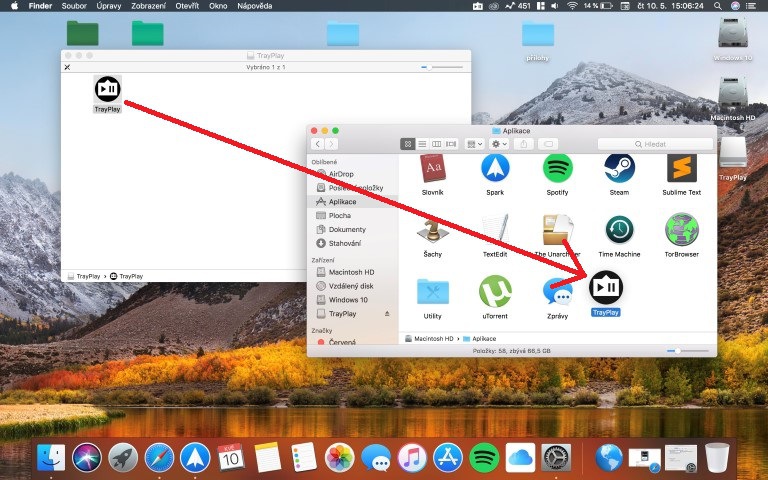Open the Trash in the Dock
Viewport: 768px width, 480px height.
tap(717, 458)
